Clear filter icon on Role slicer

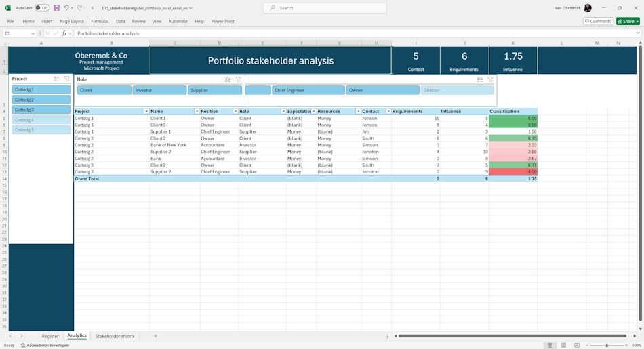coord(238,80)
